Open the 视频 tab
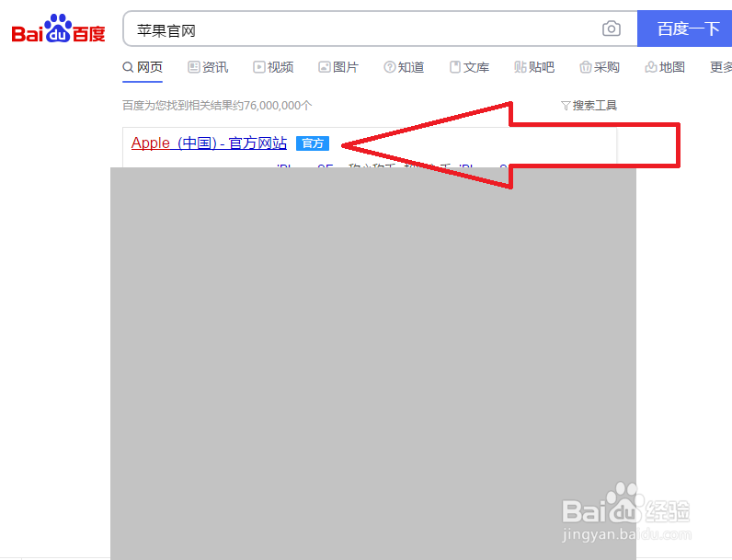This screenshot has width=732, height=560. (273, 67)
